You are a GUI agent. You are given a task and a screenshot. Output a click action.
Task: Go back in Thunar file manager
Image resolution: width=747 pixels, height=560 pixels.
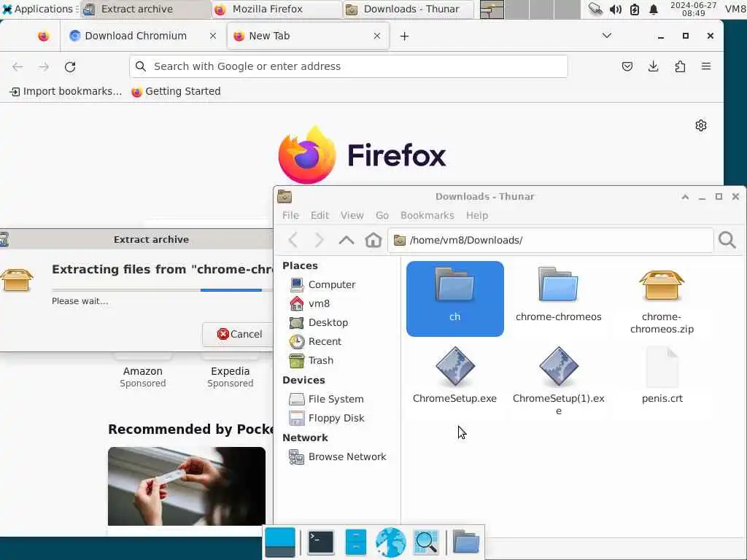pyautogui.click(x=293, y=240)
